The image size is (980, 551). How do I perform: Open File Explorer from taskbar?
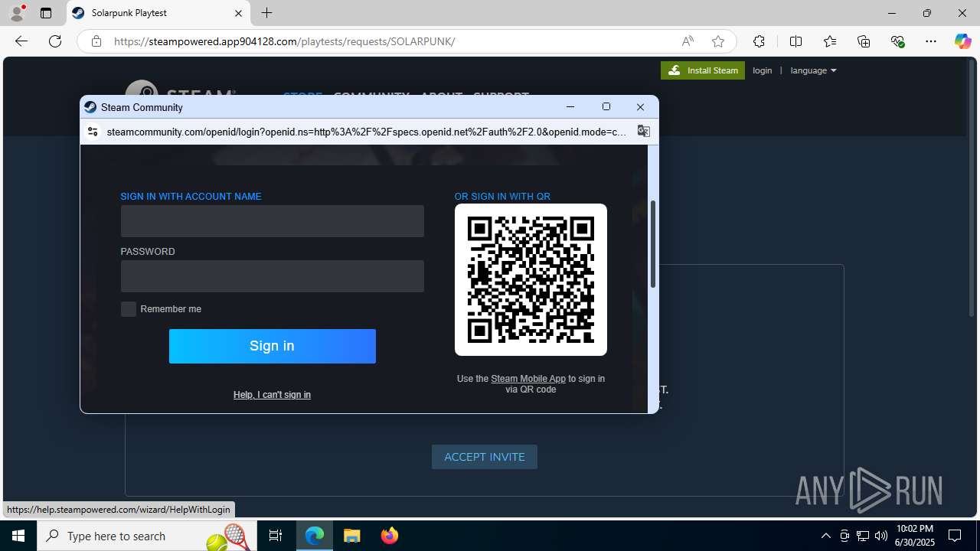pyautogui.click(x=351, y=536)
